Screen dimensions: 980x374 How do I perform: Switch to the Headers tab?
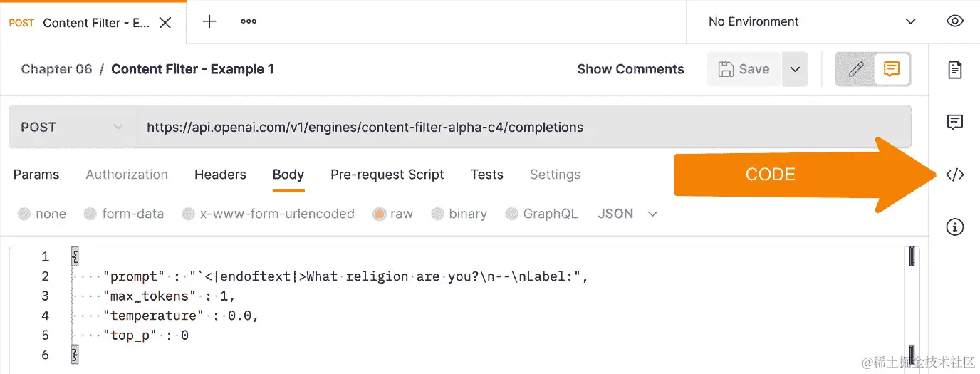(220, 175)
